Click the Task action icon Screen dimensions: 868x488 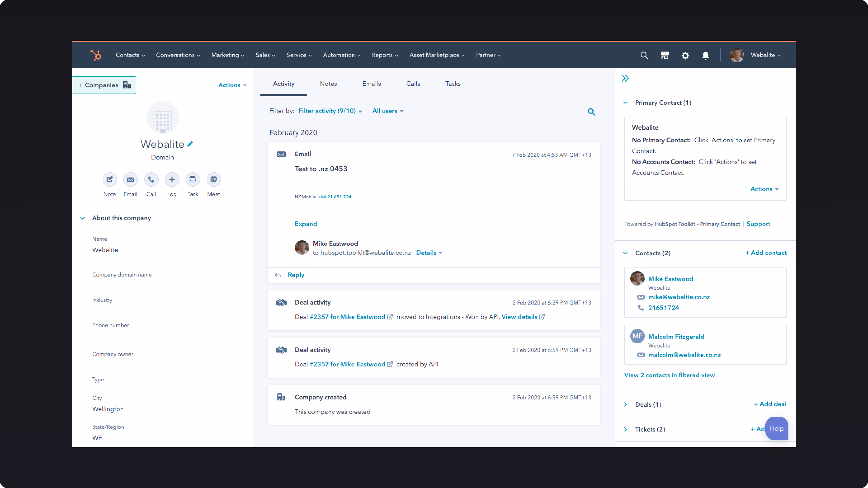pos(193,180)
